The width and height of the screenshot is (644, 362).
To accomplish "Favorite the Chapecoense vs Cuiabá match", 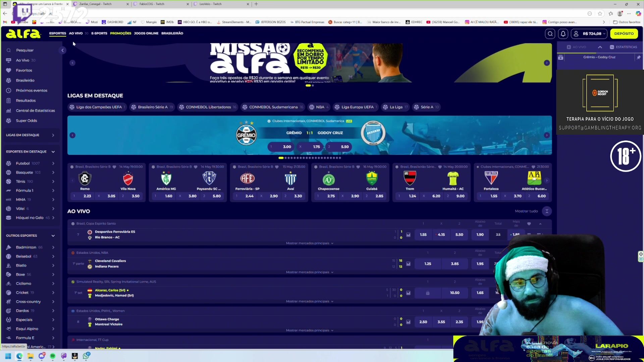I will [x=358, y=167].
